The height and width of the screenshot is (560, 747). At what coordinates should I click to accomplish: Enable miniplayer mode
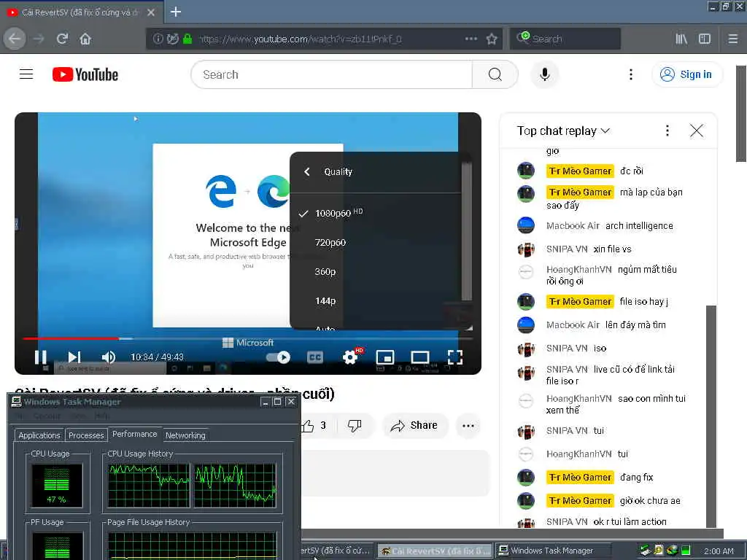pyautogui.click(x=385, y=357)
